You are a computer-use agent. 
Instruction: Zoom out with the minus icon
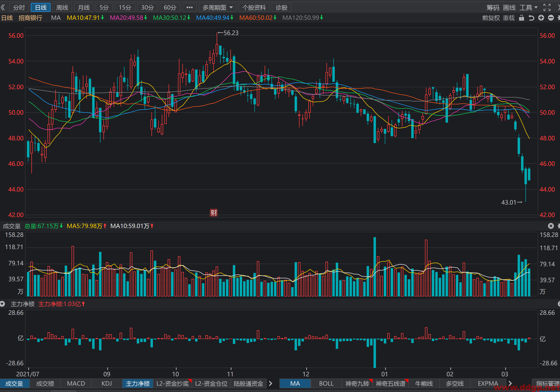coord(551,18)
